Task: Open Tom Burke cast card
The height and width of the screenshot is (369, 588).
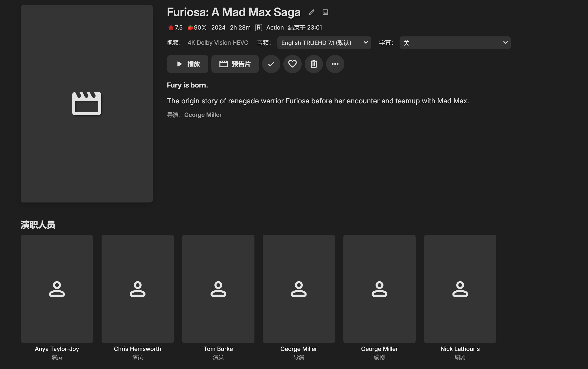Action: click(x=218, y=289)
